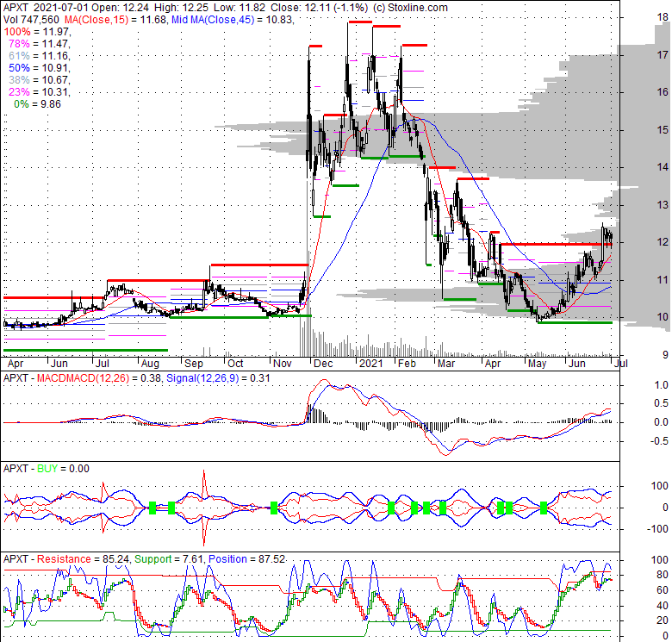Click the price axis value '10'
Screen dimensions: 672x642
coord(663,317)
